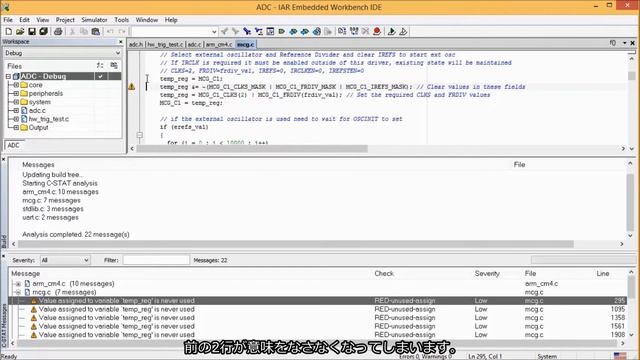Switch to adc.h editor tab
Image resolution: width=640 pixels, height=360 pixels.
pos(136,44)
